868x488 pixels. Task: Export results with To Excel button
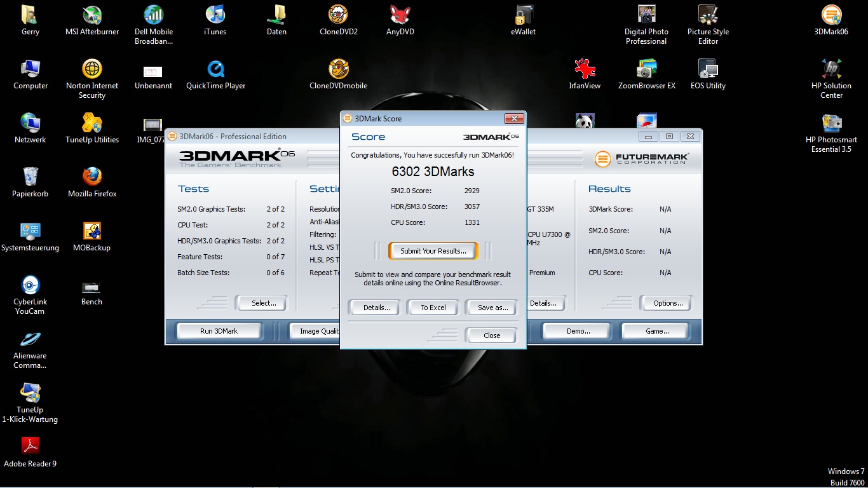[433, 308]
